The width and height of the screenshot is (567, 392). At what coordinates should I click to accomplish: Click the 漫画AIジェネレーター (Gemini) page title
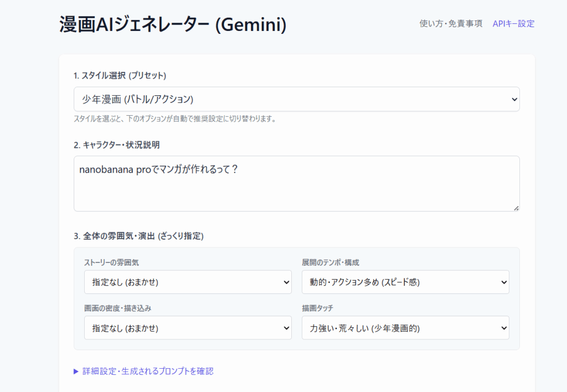point(173,25)
